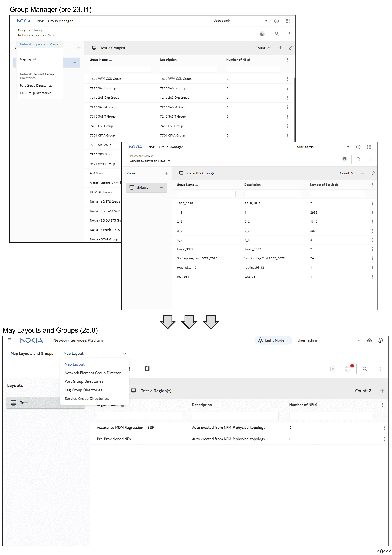Toggle Group Name sort in Service Supervision table
This screenshot has width=392, height=555.
tap(197, 185)
